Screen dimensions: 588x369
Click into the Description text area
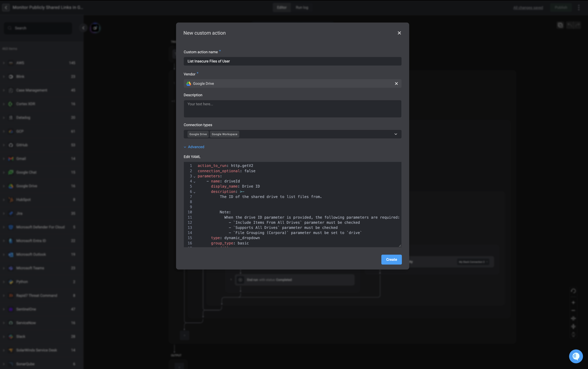point(292,109)
